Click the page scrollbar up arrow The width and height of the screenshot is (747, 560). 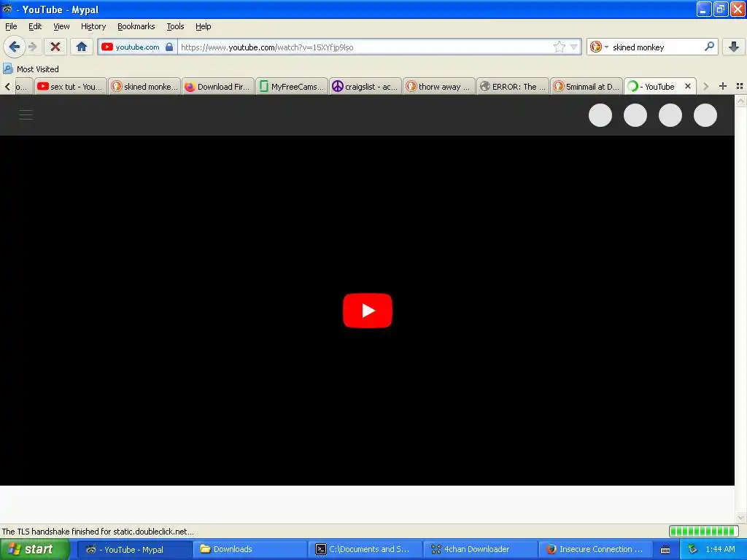(740, 101)
